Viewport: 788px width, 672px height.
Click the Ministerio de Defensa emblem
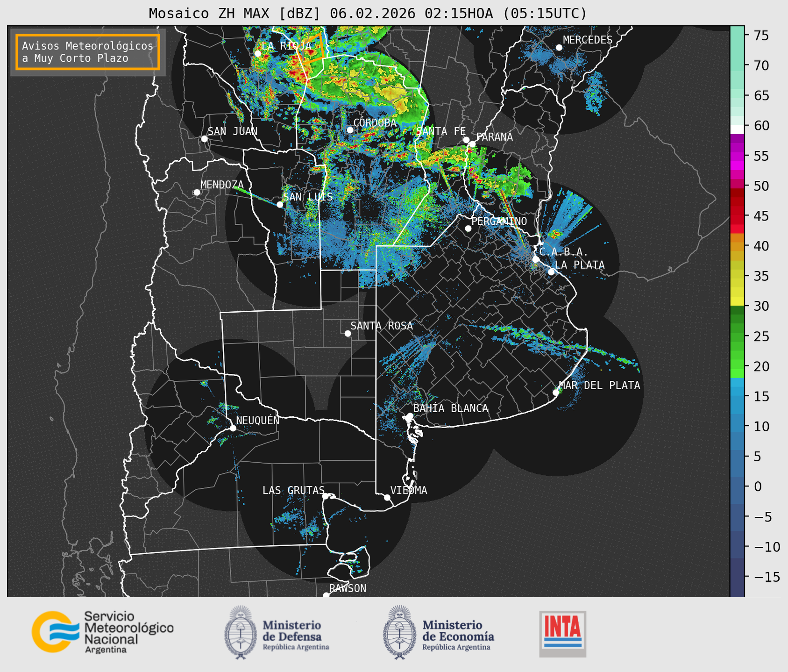tap(241, 632)
